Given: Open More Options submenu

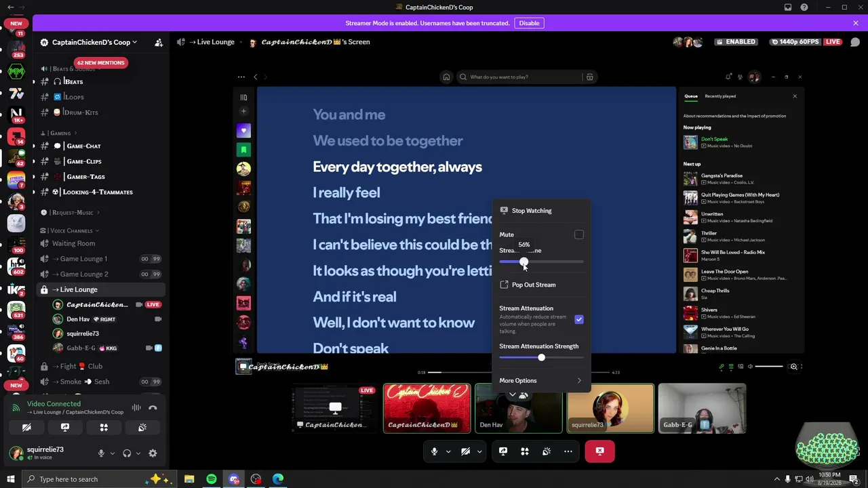Looking at the screenshot, I should point(541,381).
